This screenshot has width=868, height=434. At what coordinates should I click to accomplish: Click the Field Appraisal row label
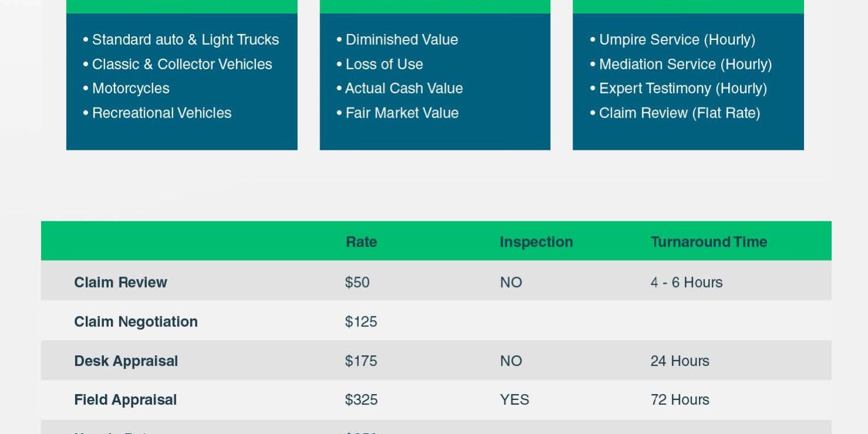(125, 400)
